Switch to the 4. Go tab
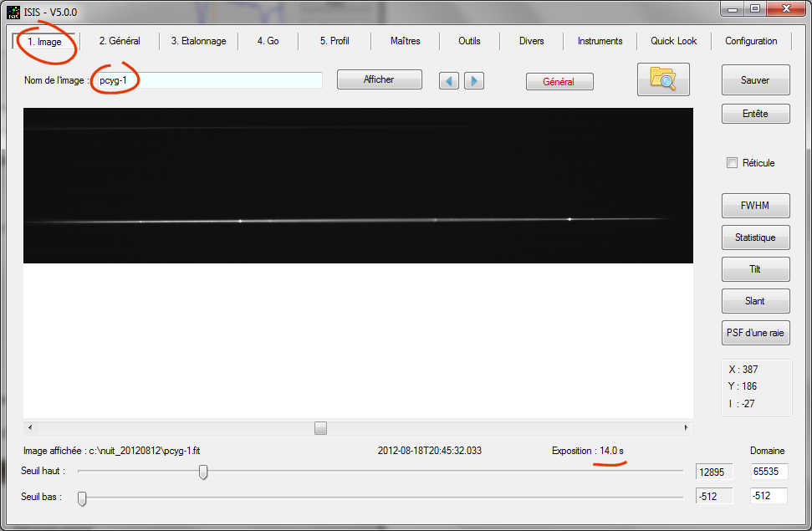 point(268,41)
